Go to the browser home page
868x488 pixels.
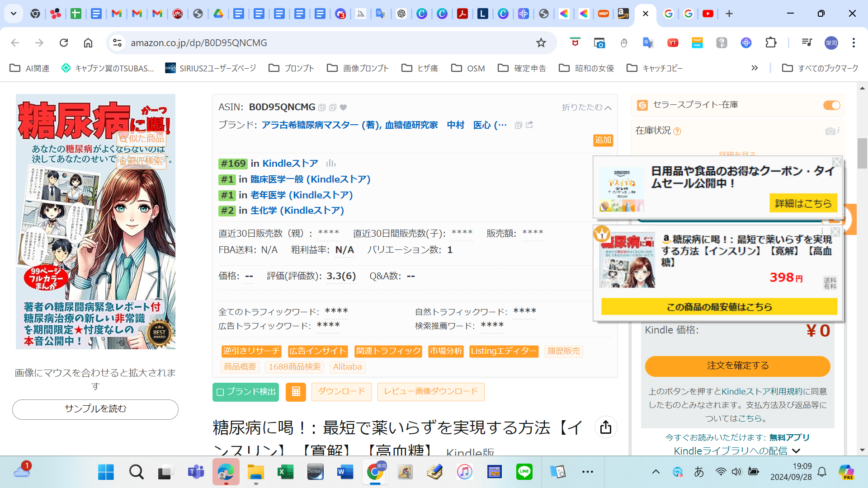pyautogui.click(x=88, y=42)
